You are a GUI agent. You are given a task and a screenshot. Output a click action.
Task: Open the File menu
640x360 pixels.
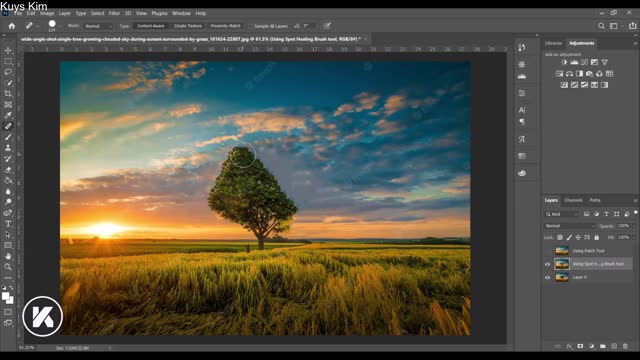tap(18, 13)
